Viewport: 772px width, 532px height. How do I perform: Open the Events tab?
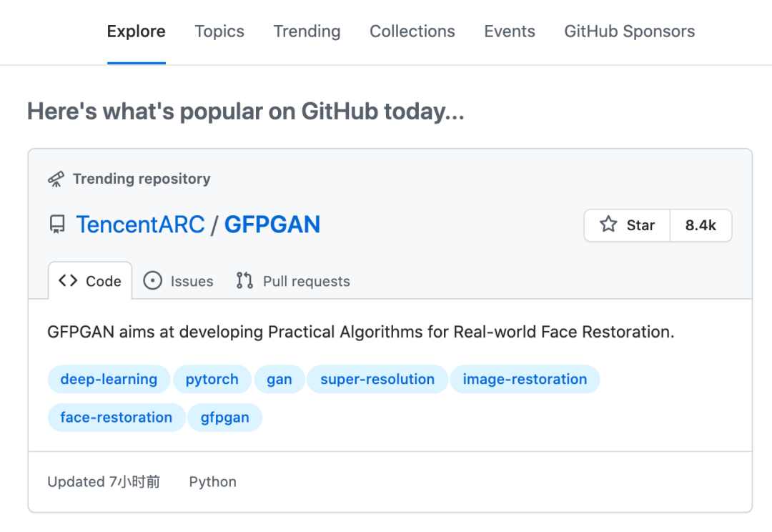(510, 31)
